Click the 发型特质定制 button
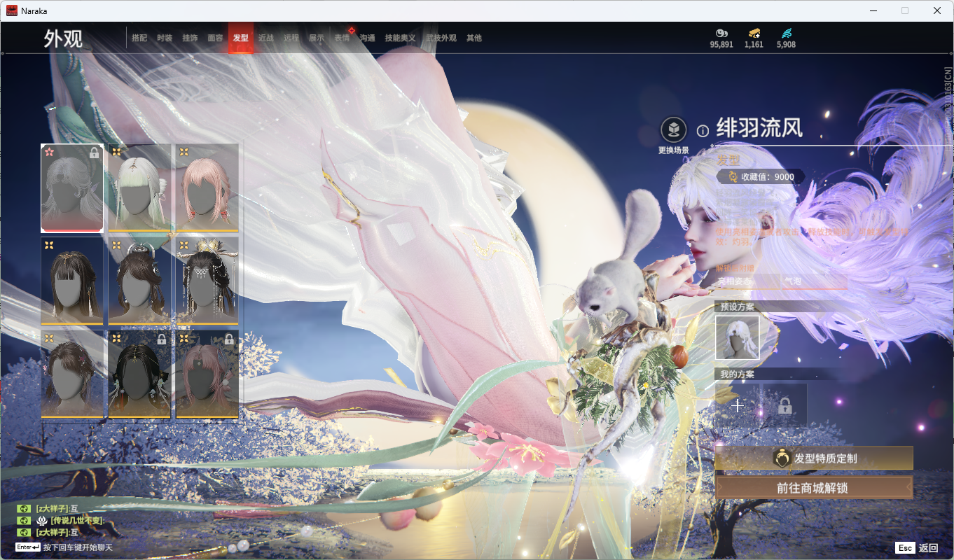Image resolution: width=954 pixels, height=560 pixels. [814, 458]
